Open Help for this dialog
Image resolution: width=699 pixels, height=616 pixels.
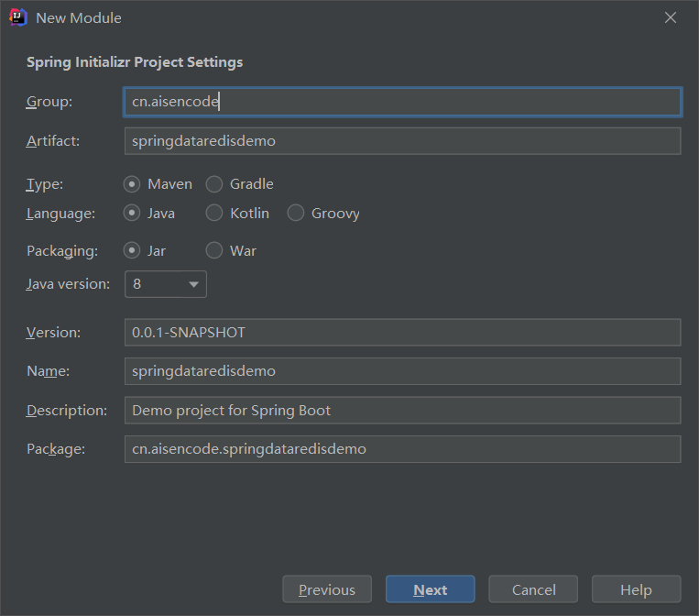click(x=636, y=589)
